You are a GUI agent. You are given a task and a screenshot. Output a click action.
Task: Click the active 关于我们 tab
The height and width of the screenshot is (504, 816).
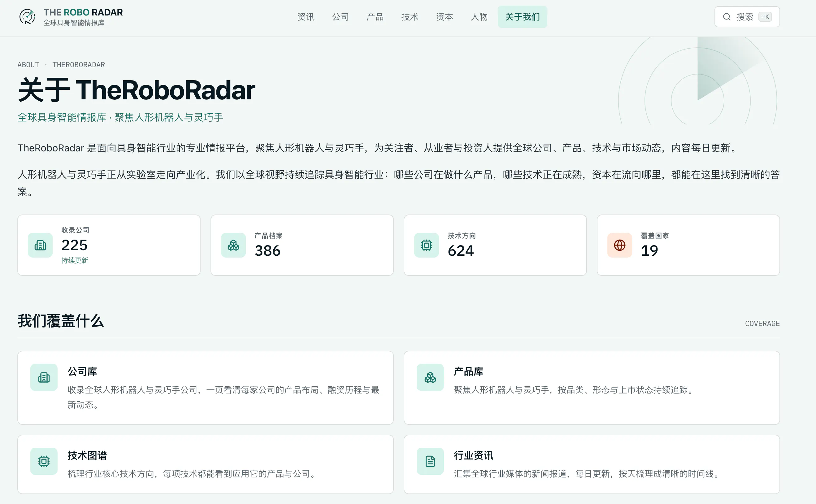522,17
